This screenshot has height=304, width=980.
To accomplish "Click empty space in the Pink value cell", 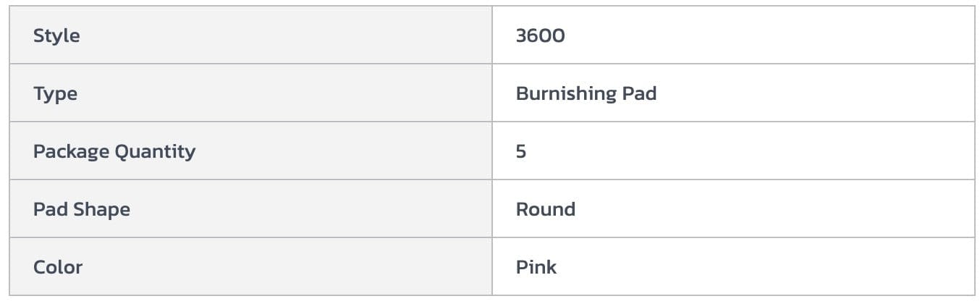I will coord(760,267).
